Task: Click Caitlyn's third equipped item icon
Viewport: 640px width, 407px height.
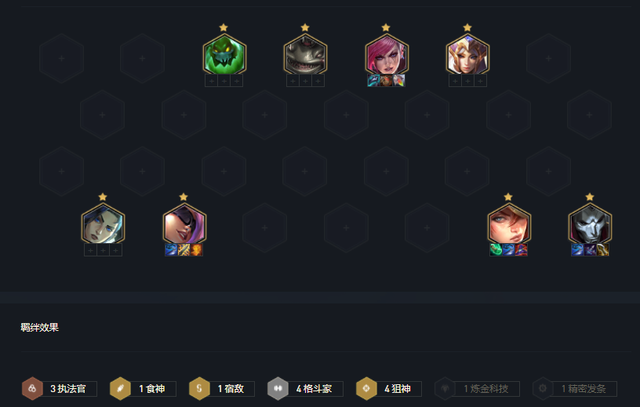Action: click(197, 250)
